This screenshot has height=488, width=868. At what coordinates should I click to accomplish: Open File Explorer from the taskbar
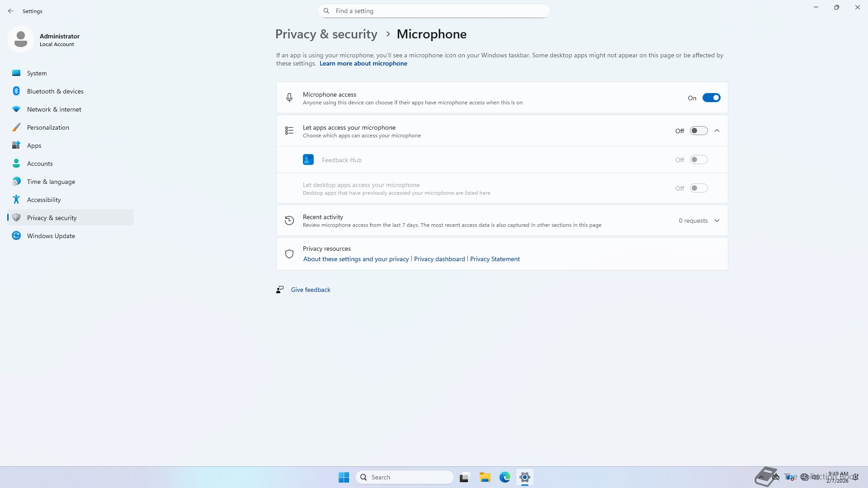tap(485, 477)
